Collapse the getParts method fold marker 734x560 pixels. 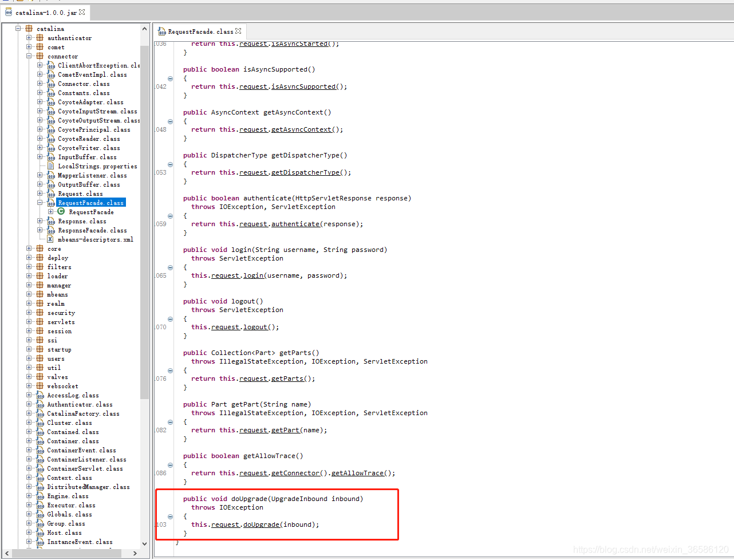170,370
